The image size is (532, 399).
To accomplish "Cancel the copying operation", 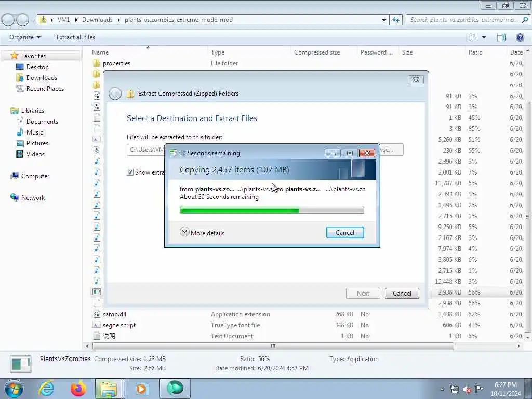I will tap(345, 233).
